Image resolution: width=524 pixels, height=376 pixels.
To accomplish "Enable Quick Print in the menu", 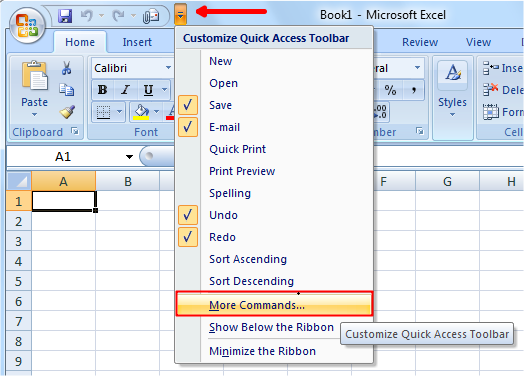I will pyautogui.click(x=274, y=149).
